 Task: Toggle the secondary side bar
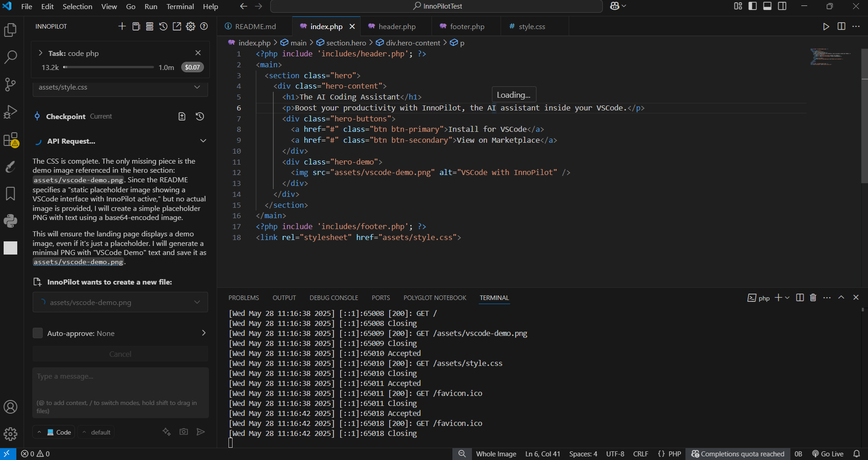tap(783, 6)
